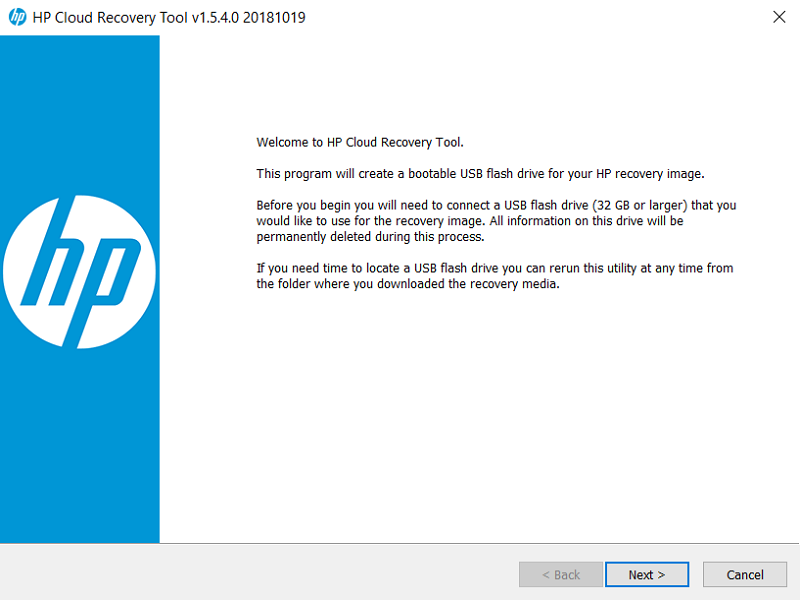Cancel the HP Cloud Recovery Tool setup
The image size is (800, 600).
pos(744,574)
